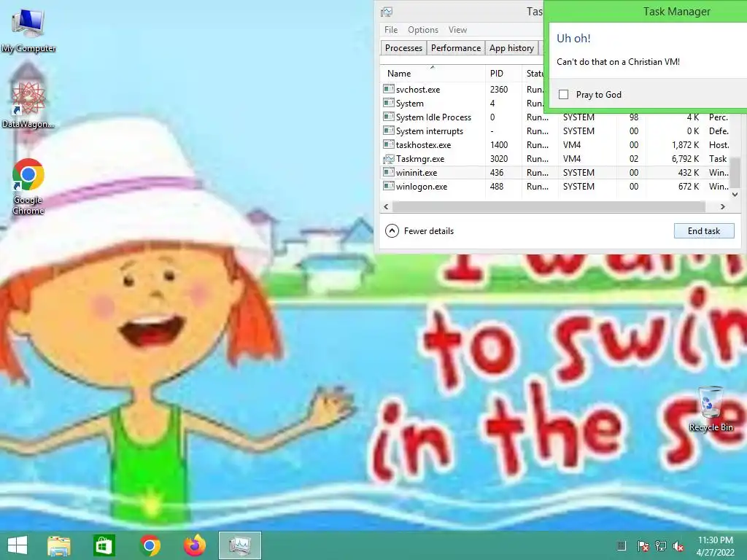The height and width of the screenshot is (560, 747).
Task: Open the My Computer desktop icon
Action: pyautogui.click(x=28, y=29)
